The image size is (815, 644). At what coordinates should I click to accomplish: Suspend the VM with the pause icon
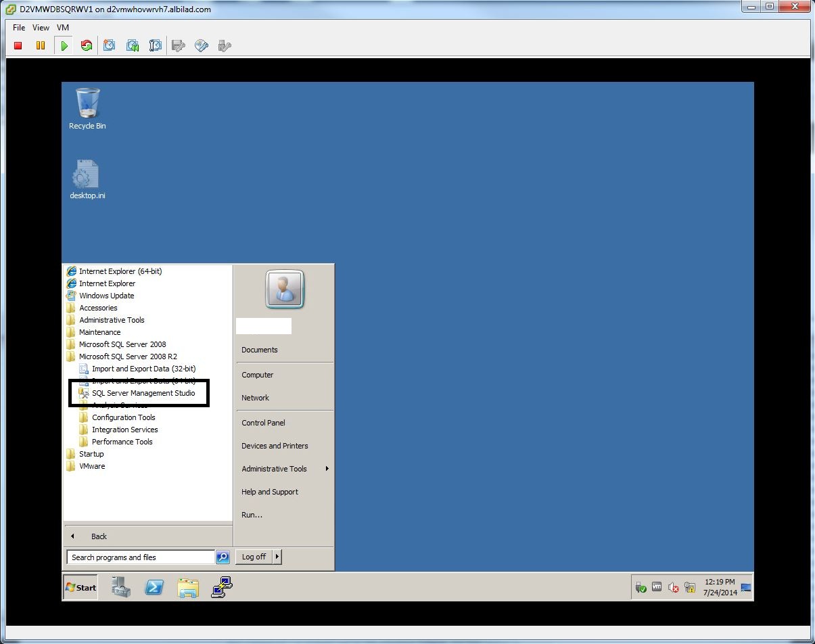(41, 46)
